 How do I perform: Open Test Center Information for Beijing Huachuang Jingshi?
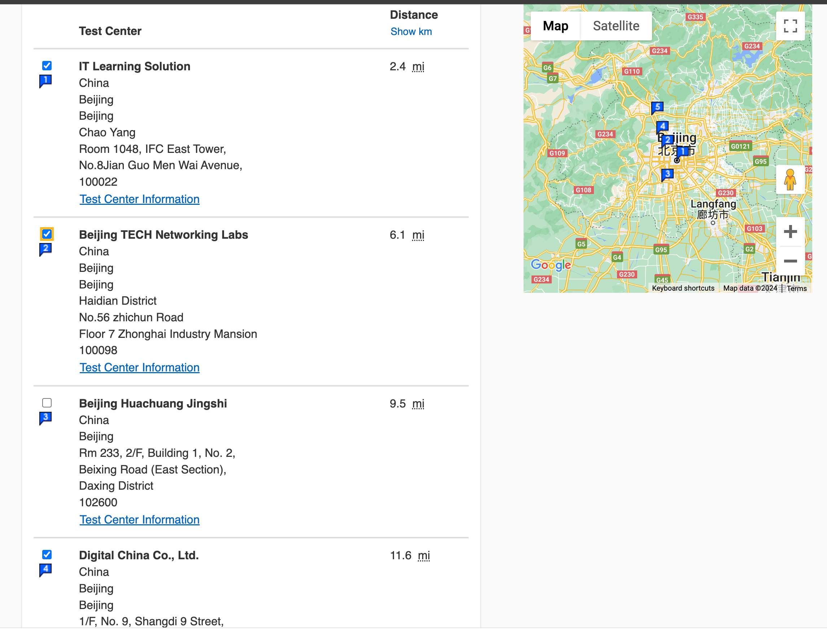(x=139, y=520)
